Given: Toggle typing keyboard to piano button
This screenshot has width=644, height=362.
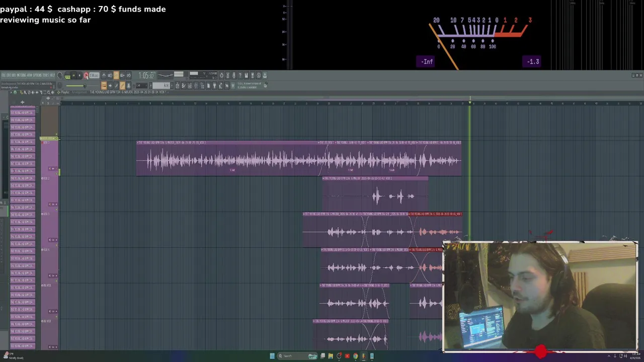Looking at the screenshot, I should pos(104,85).
